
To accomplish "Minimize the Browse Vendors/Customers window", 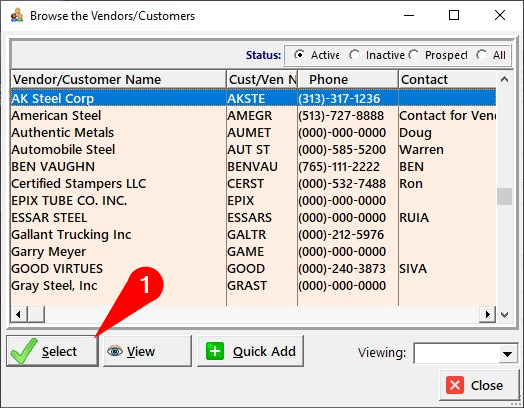I will (x=409, y=15).
